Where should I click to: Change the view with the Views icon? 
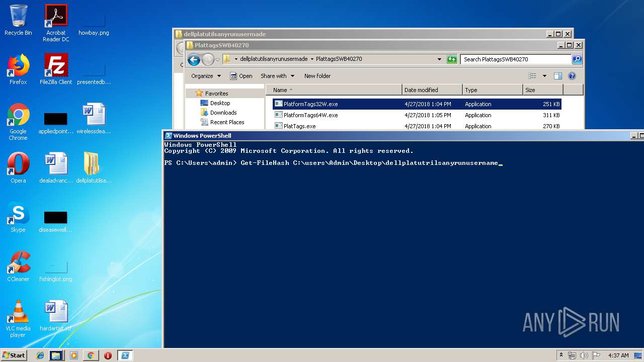[x=532, y=76]
